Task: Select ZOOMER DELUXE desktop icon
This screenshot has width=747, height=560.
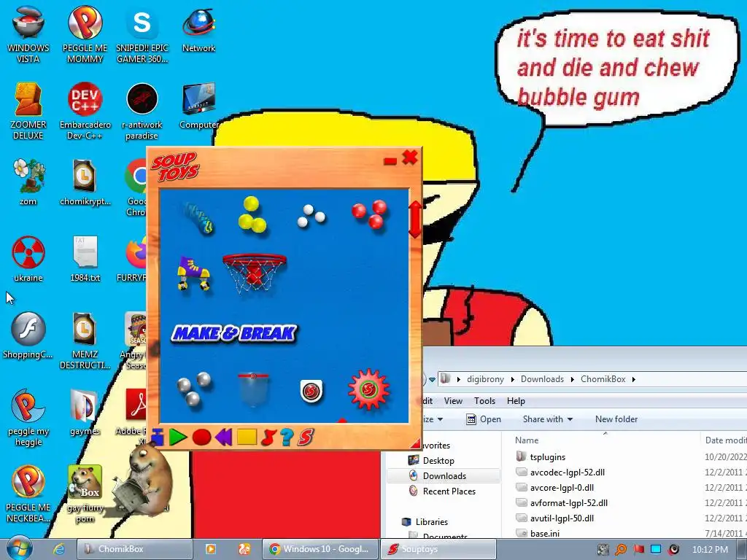Action: tap(28, 111)
